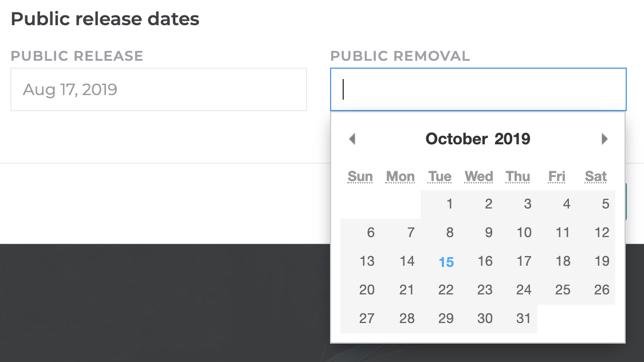644x362 pixels.
Task: Pick October 6 on the calendar
Action: [x=371, y=233]
